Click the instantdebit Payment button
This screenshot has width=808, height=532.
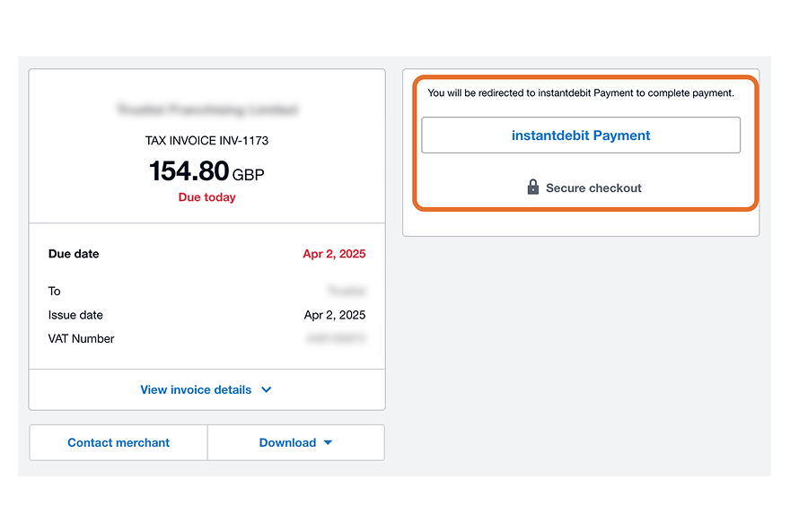581,135
